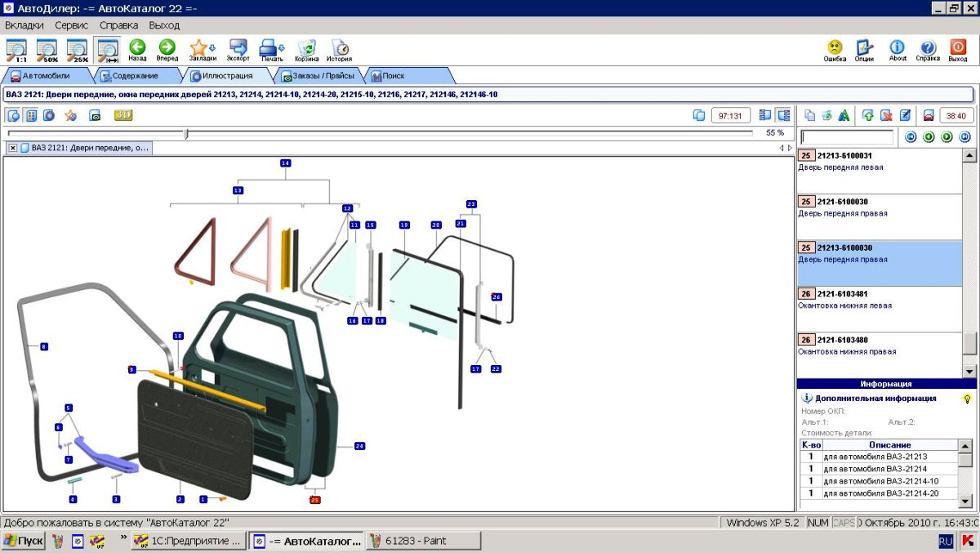This screenshot has height=553, width=980.
Task: Select part 2121-6103481 Окантовка нижняя левая
Action: click(x=879, y=309)
